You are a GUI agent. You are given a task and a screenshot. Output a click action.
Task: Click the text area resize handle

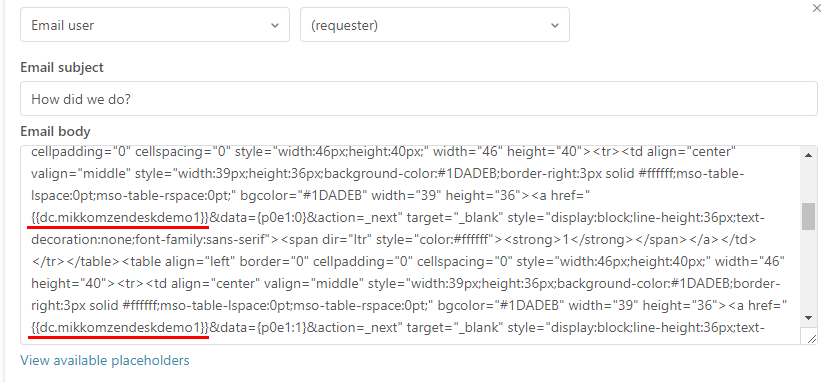tap(811, 338)
